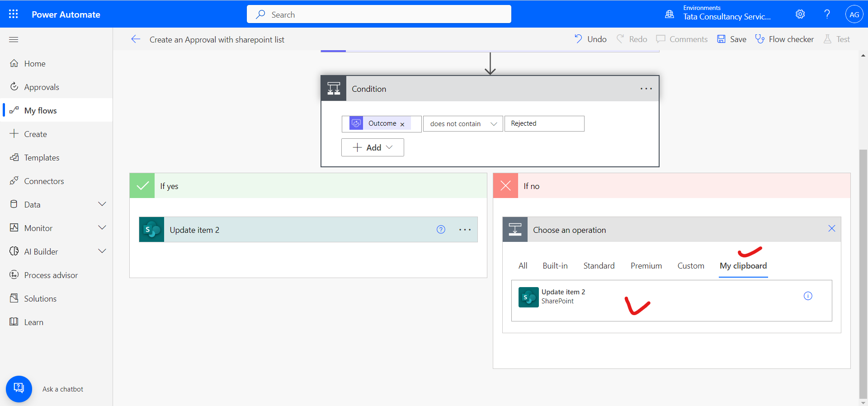Run the Flow checker
Image resolution: width=868 pixels, height=406 pixels.
tap(784, 39)
